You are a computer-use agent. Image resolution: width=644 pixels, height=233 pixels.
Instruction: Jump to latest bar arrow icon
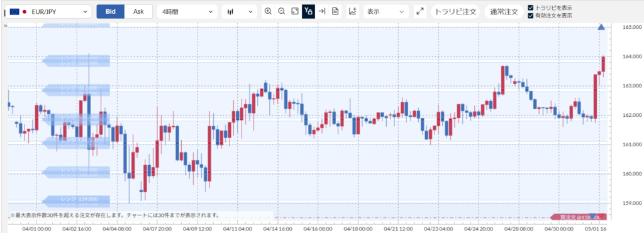click(x=322, y=11)
